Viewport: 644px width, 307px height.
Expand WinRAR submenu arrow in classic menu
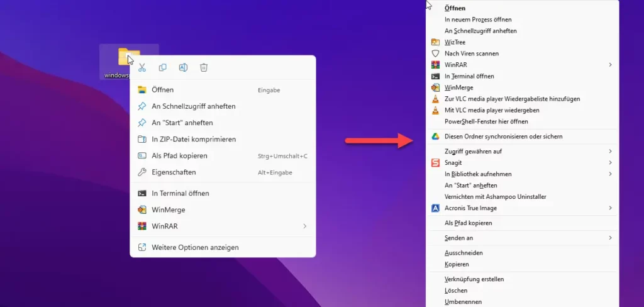tap(610, 65)
